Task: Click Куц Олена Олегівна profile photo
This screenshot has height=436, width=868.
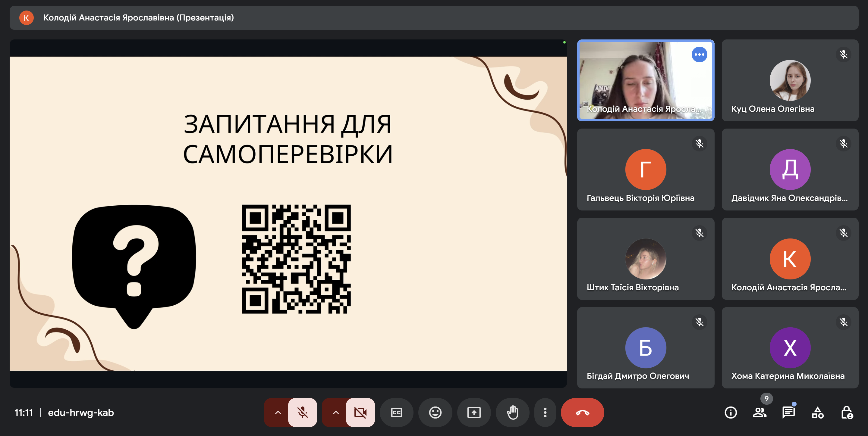Action: click(x=790, y=80)
